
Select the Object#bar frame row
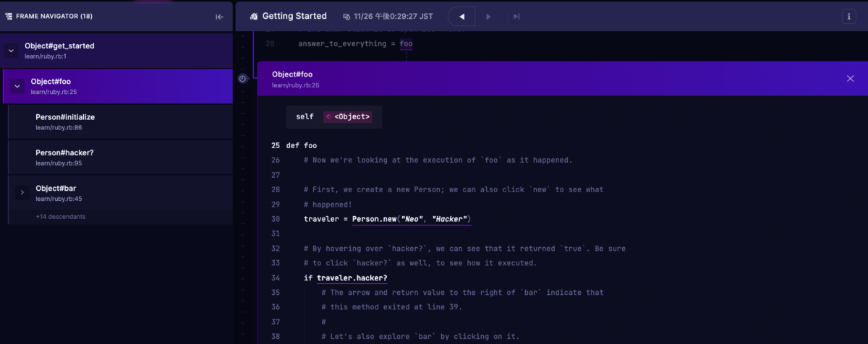120,193
